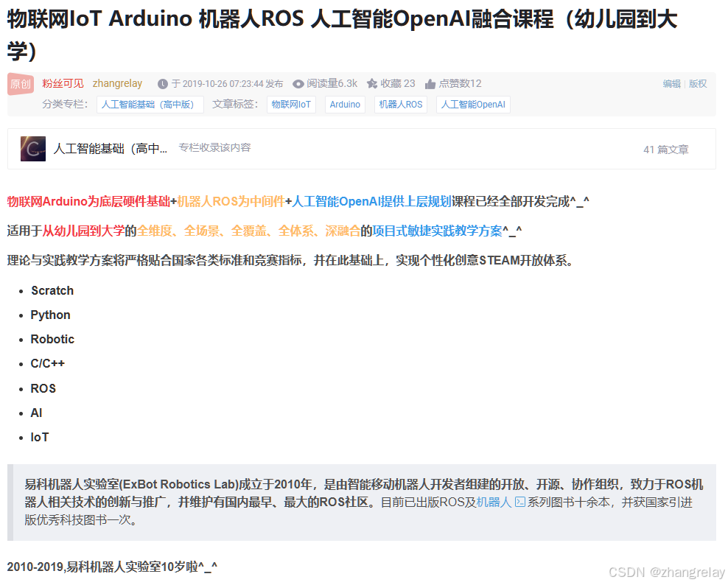
Task: Click the C/C++ list item
Action: pos(47,363)
